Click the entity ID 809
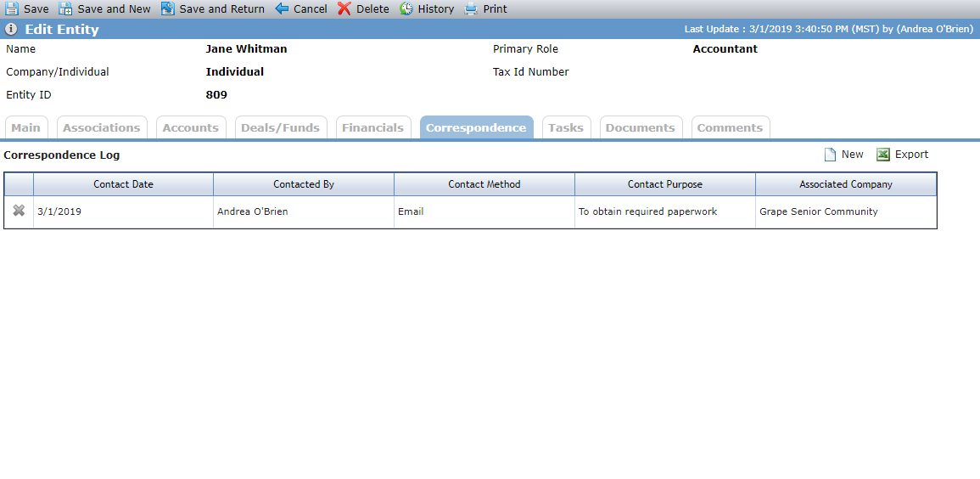The height and width of the screenshot is (479, 980). click(216, 95)
